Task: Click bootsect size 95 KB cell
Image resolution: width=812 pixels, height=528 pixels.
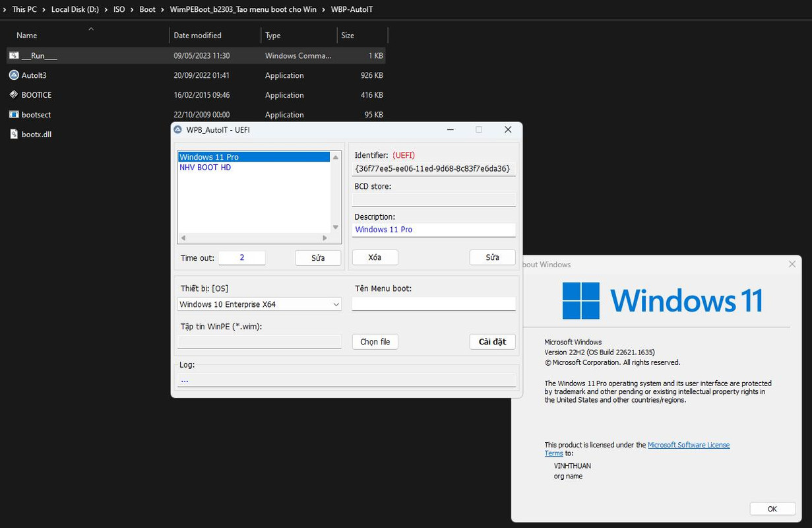Action: 373,114
